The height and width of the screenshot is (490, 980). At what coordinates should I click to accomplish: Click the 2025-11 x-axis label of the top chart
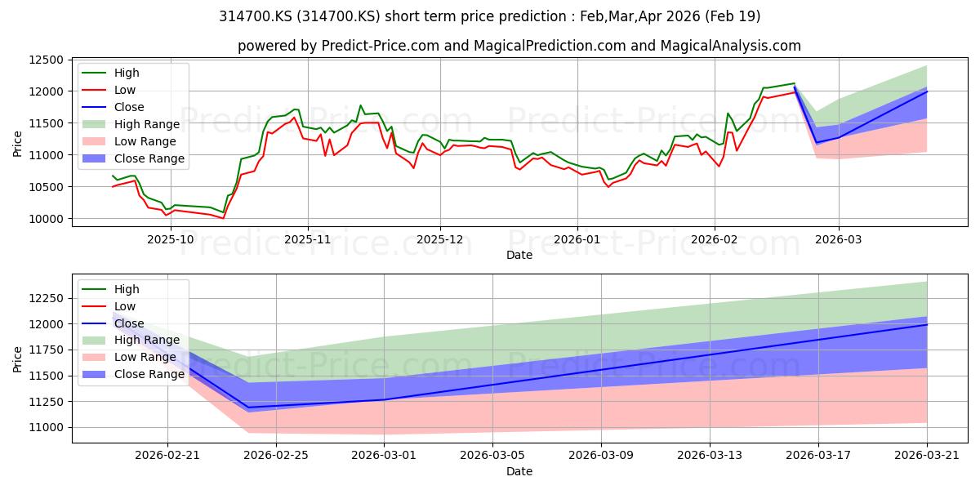[308, 239]
